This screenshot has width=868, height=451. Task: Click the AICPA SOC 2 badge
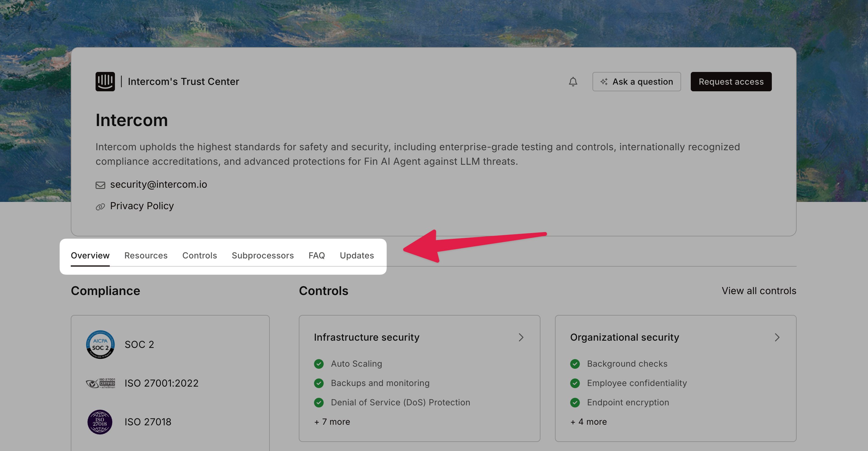click(100, 344)
